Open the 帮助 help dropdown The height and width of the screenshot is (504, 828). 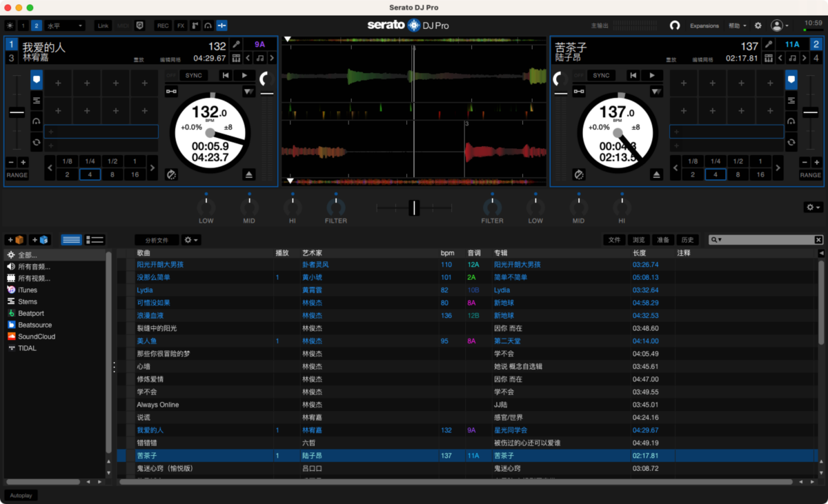pyautogui.click(x=738, y=26)
